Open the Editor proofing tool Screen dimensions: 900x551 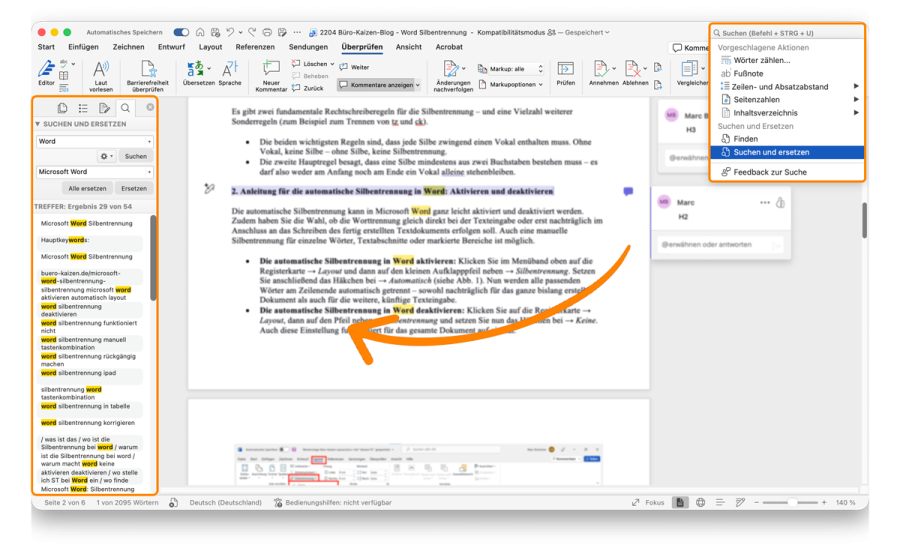click(46, 72)
